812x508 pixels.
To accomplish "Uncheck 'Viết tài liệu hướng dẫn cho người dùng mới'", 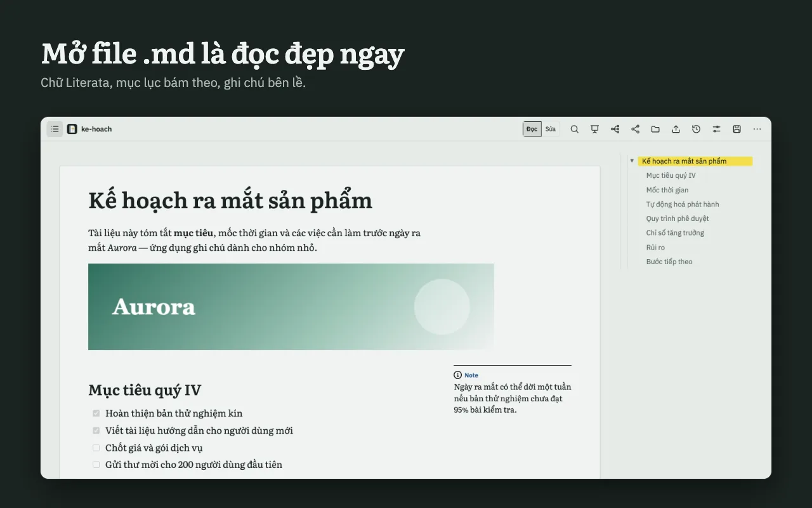I will tap(96, 431).
